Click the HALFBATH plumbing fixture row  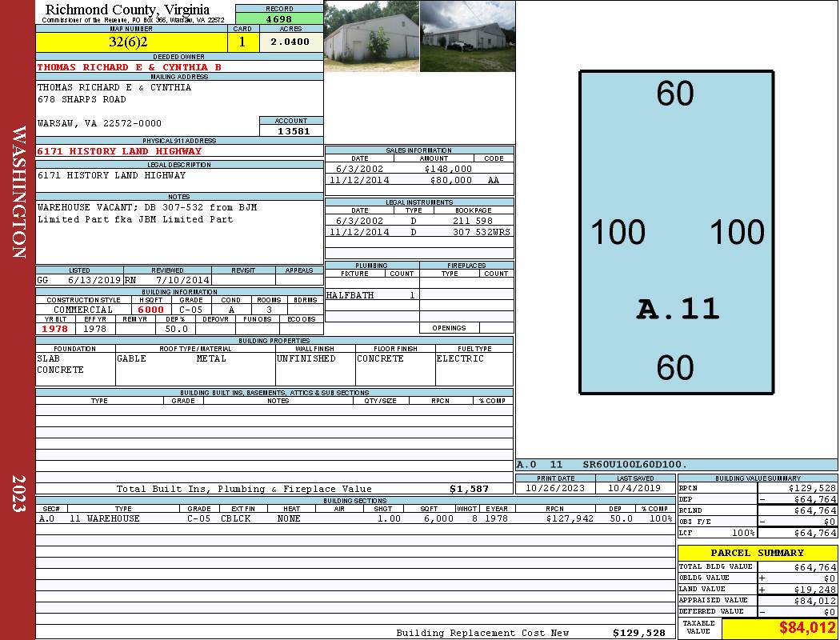(372, 295)
